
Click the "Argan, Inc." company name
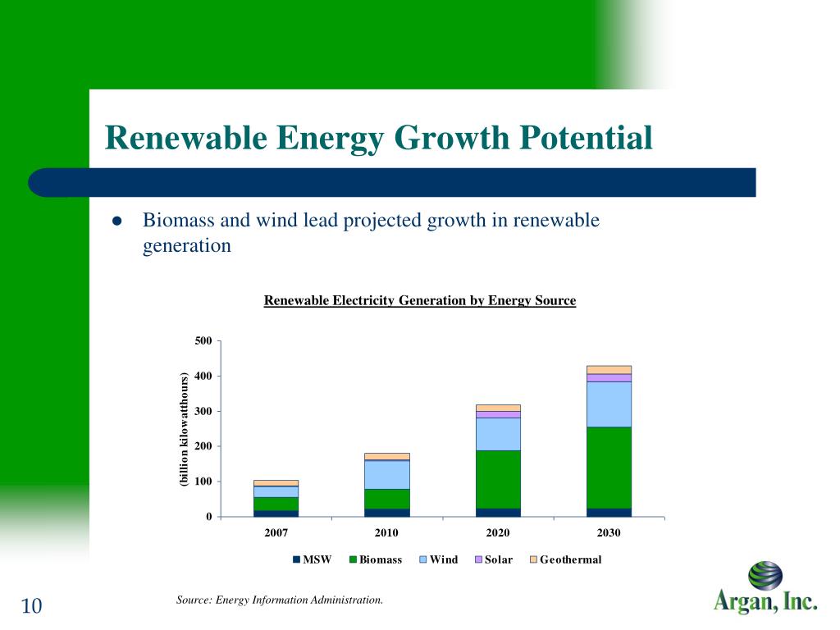point(765,601)
